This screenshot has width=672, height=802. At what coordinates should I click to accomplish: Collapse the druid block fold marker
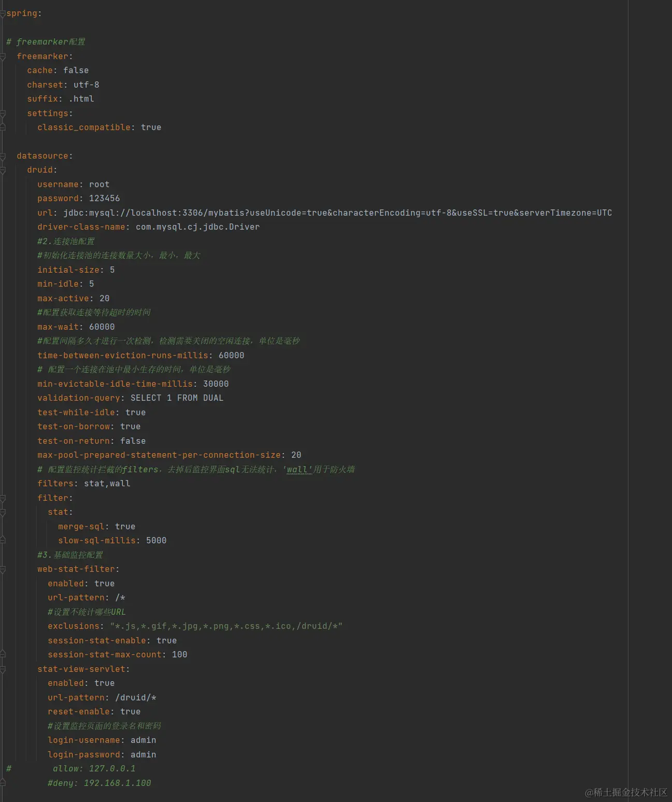[3, 170]
